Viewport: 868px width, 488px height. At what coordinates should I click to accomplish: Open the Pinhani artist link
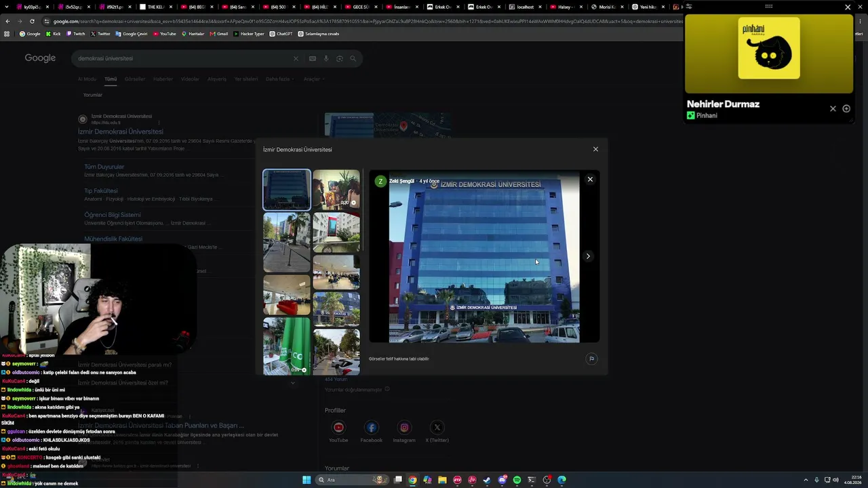(707, 115)
